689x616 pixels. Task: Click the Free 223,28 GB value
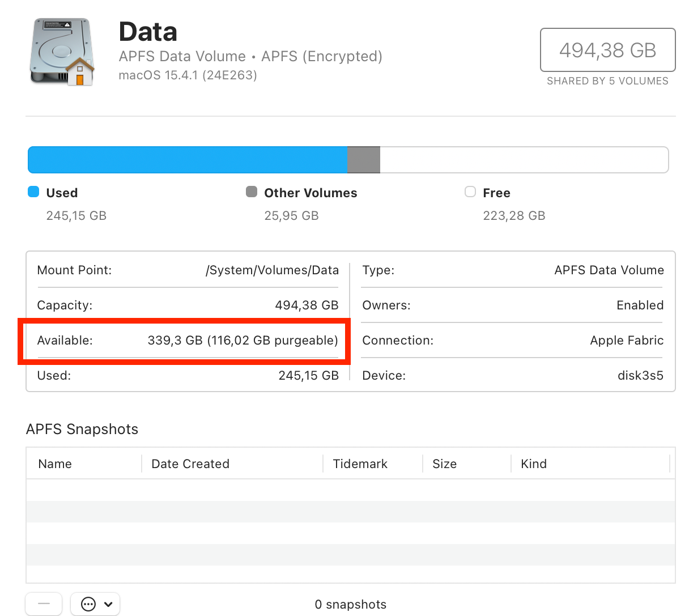pos(514,215)
